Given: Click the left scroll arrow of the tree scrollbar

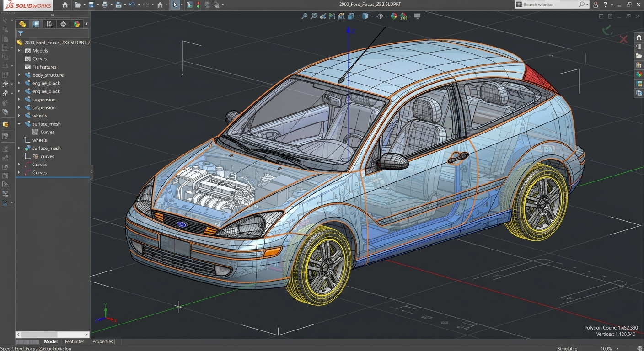Looking at the screenshot, I should click(19, 335).
